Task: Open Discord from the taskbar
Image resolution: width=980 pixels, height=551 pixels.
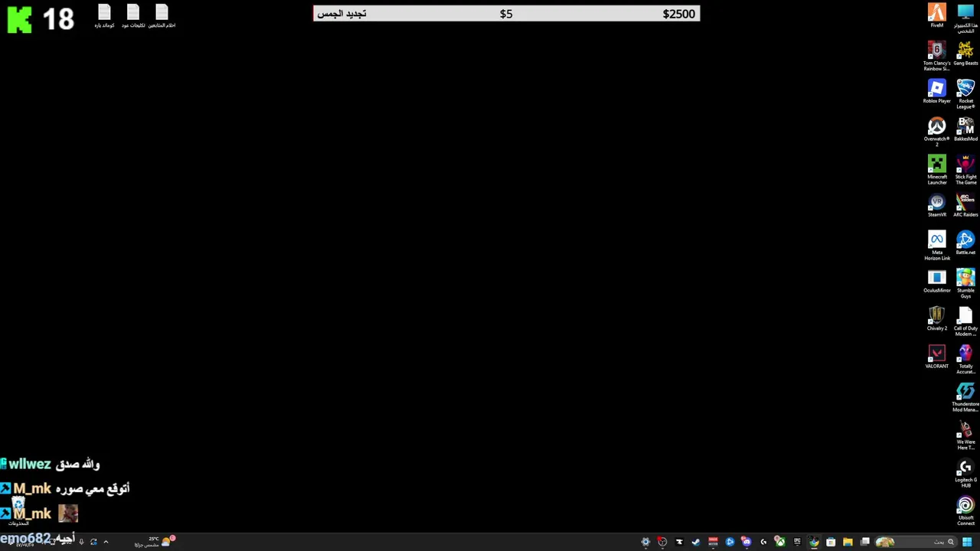Action: (x=746, y=542)
